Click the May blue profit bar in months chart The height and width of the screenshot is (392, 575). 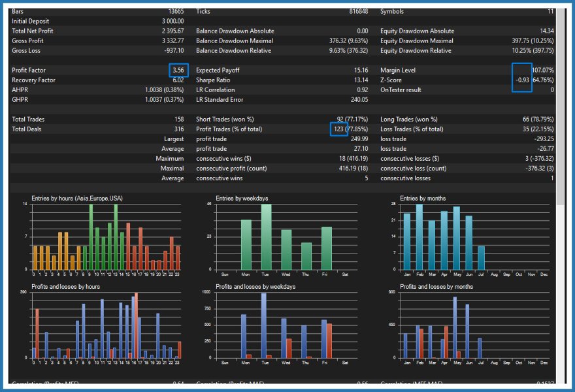tap(455, 327)
